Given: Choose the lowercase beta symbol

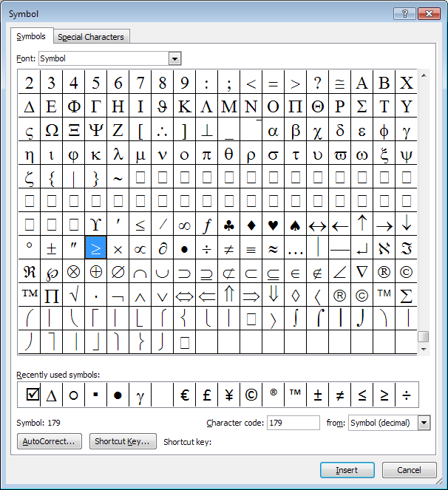Looking at the screenshot, I should coord(296,129).
